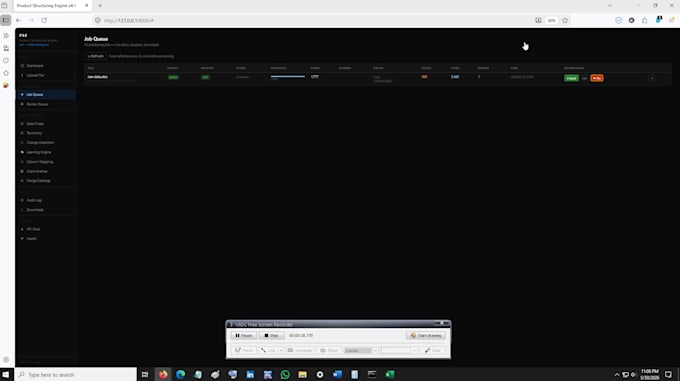Click the browser Forward arrow
Screen dimensions: 680x381
(x=31, y=20)
